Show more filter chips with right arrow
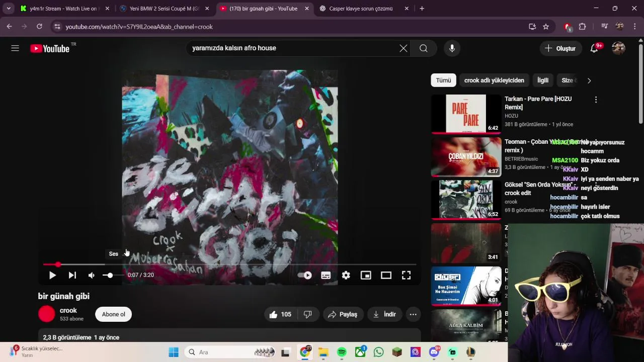 click(x=589, y=80)
